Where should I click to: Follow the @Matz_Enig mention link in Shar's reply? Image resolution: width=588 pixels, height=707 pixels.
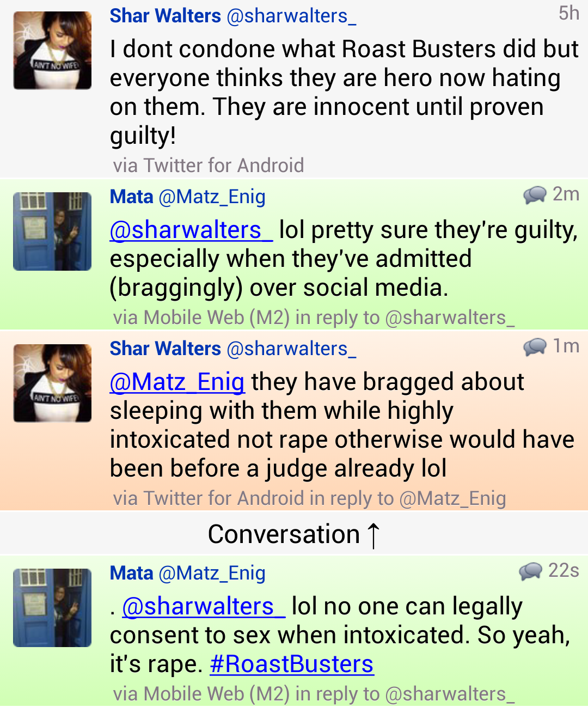[x=177, y=382]
